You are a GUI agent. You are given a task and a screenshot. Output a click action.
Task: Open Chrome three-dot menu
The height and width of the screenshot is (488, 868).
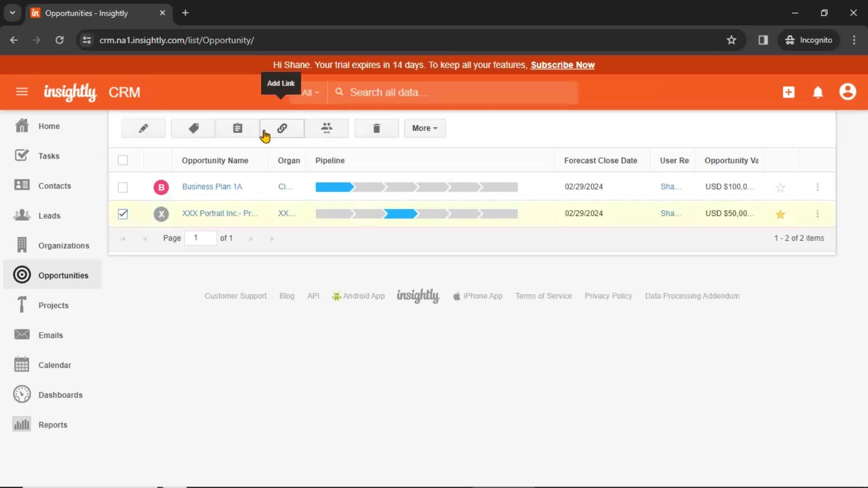pos(854,40)
